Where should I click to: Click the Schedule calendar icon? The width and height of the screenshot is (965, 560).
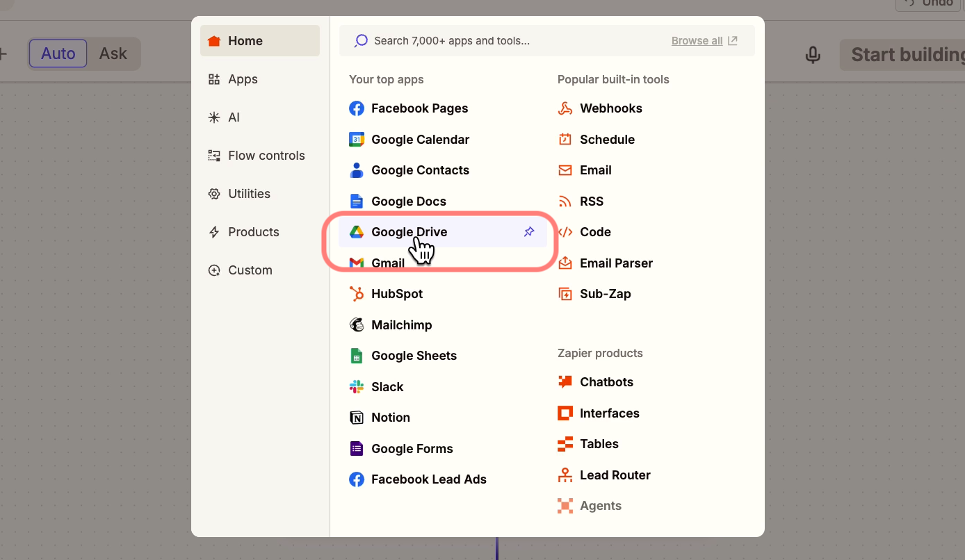coord(565,140)
